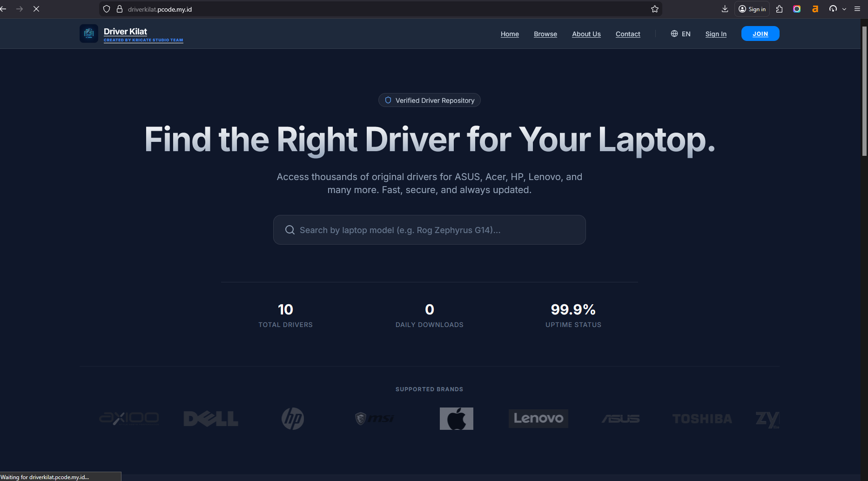Open the Amazon extension icon

pyautogui.click(x=815, y=9)
